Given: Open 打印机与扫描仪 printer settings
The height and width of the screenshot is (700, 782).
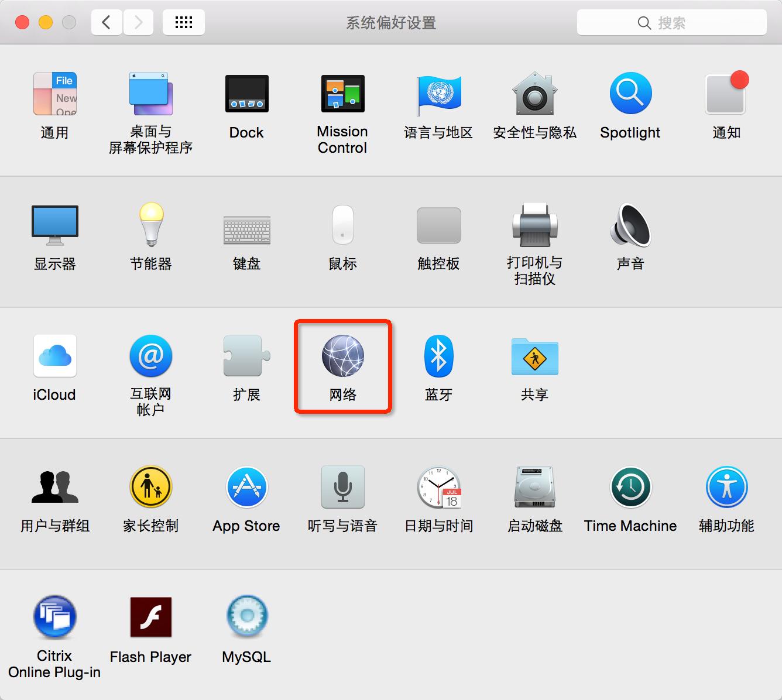Looking at the screenshot, I should [x=534, y=225].
